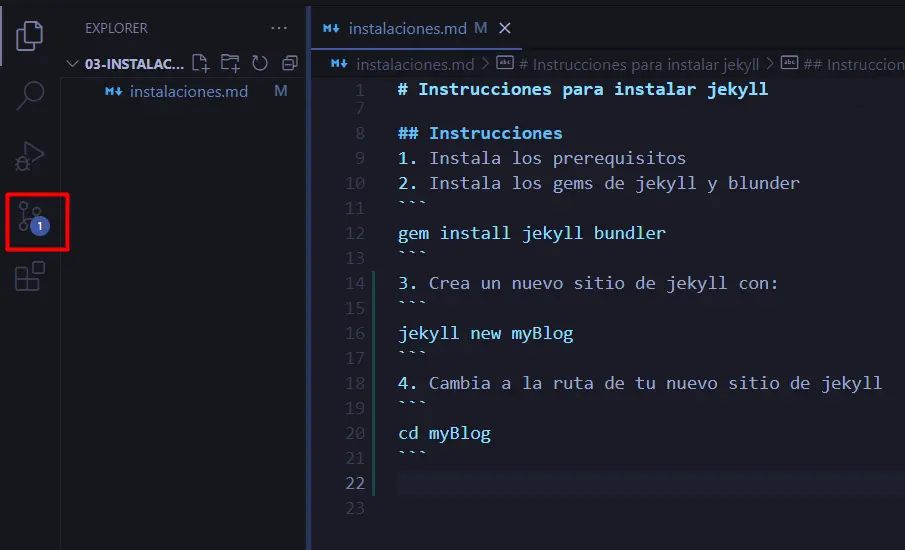Create a new folder in Explorer
The height and width of the screenshot is (550, 905).
(x=230, y=63)
